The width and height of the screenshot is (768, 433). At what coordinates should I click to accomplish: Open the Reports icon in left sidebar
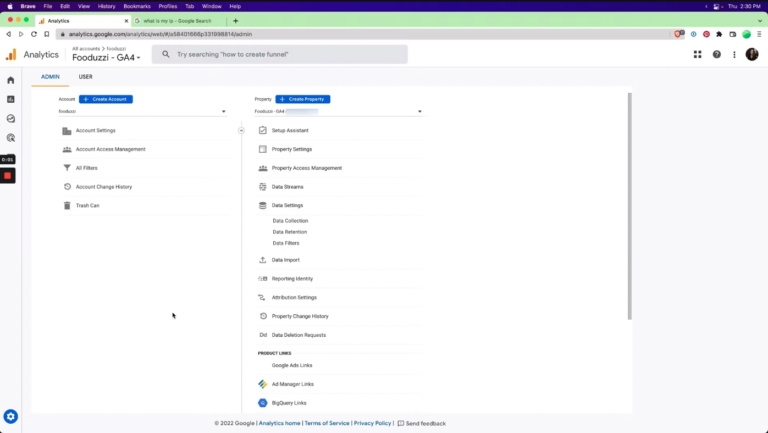coord(11,99)
